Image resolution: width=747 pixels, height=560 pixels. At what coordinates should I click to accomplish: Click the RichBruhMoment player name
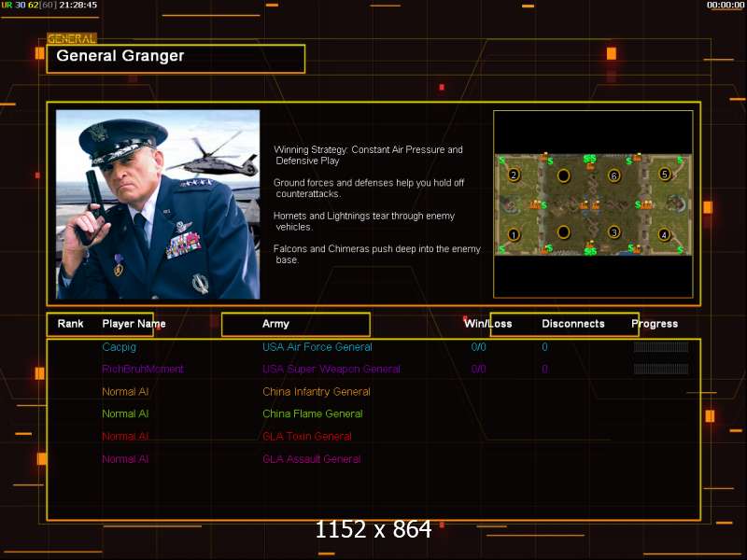(x=143, y=370)
